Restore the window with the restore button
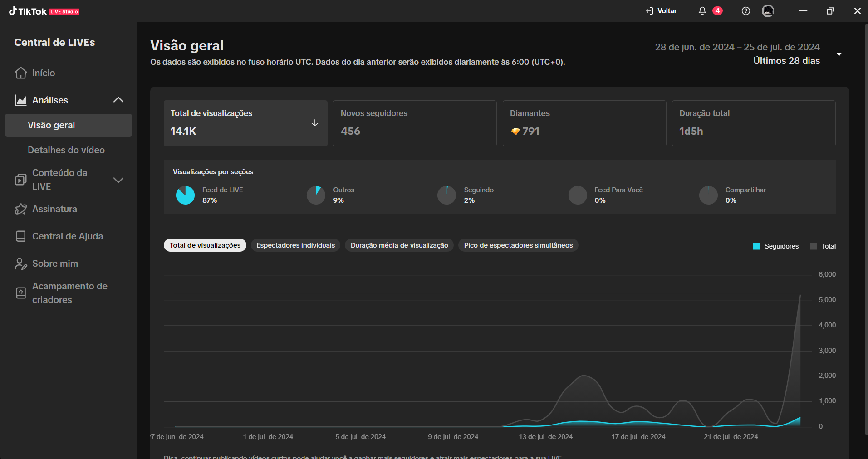868x459 pixels. (x=830, y=11)
